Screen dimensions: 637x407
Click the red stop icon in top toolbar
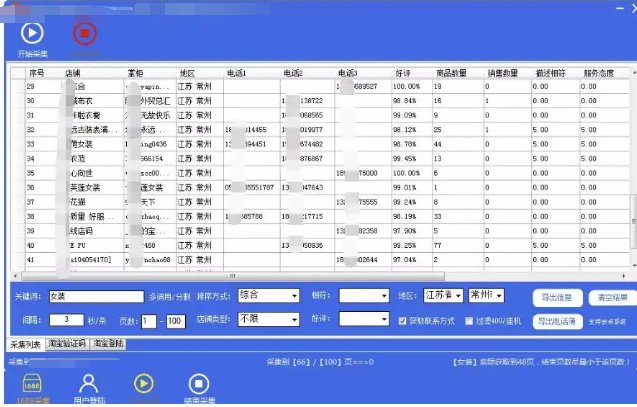pyautogui.click(x=85, y=34)
